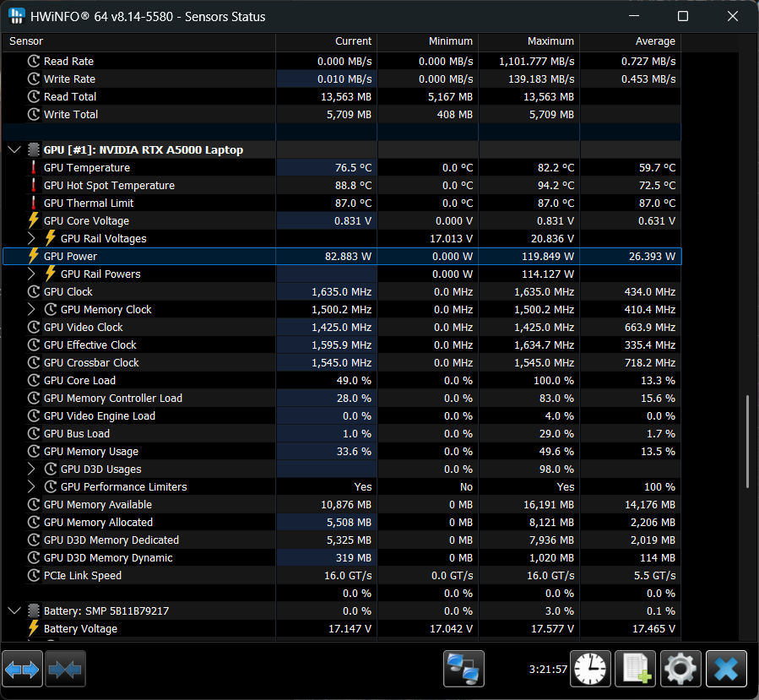Click lightning icon beside GPU Core Voltage
The height and width of the screenshot is (700, 759).
click(x=34, y=220)
